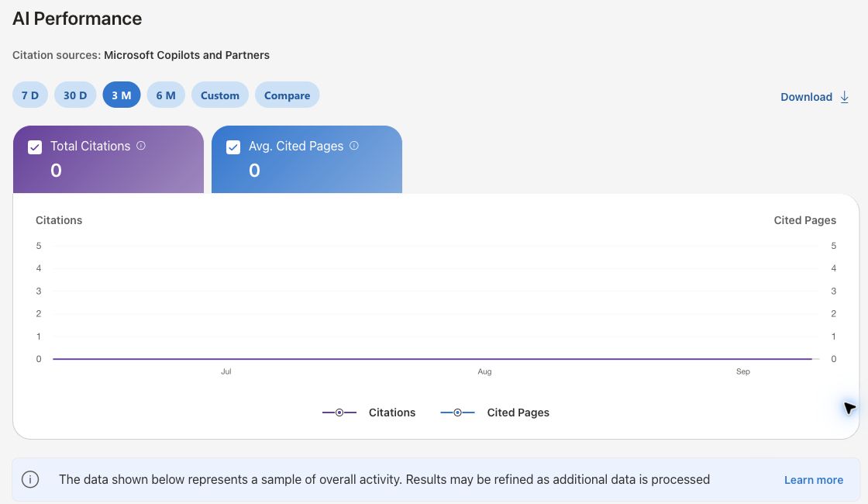
Task: Click the Avg. Cited Pages info icon
Action: click(x=354, y=146)
